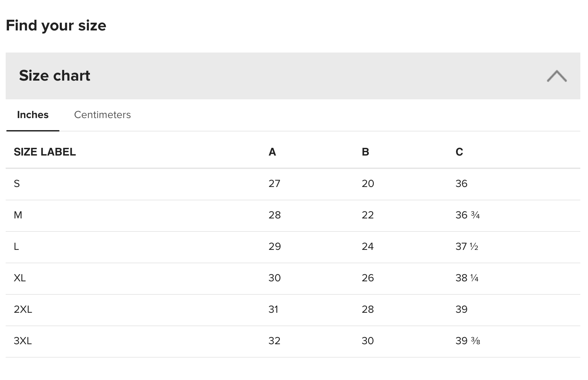Click the S size label row

[17, 184]
